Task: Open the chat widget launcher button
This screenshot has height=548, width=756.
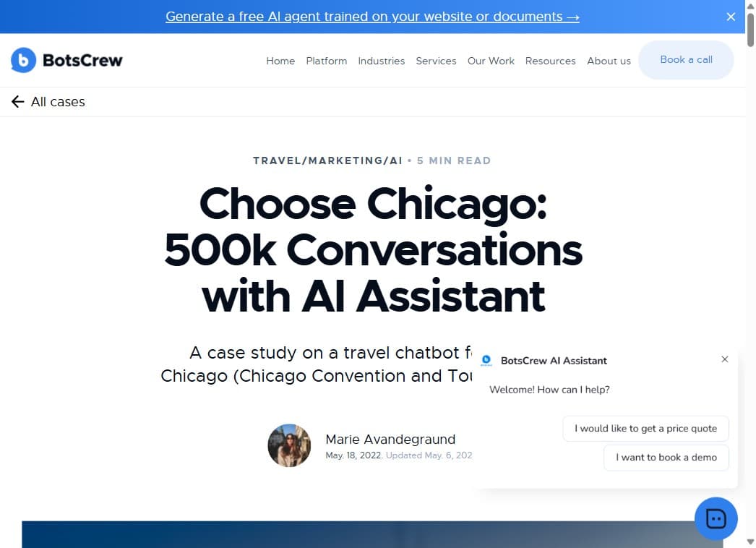Action: [716, 518]
